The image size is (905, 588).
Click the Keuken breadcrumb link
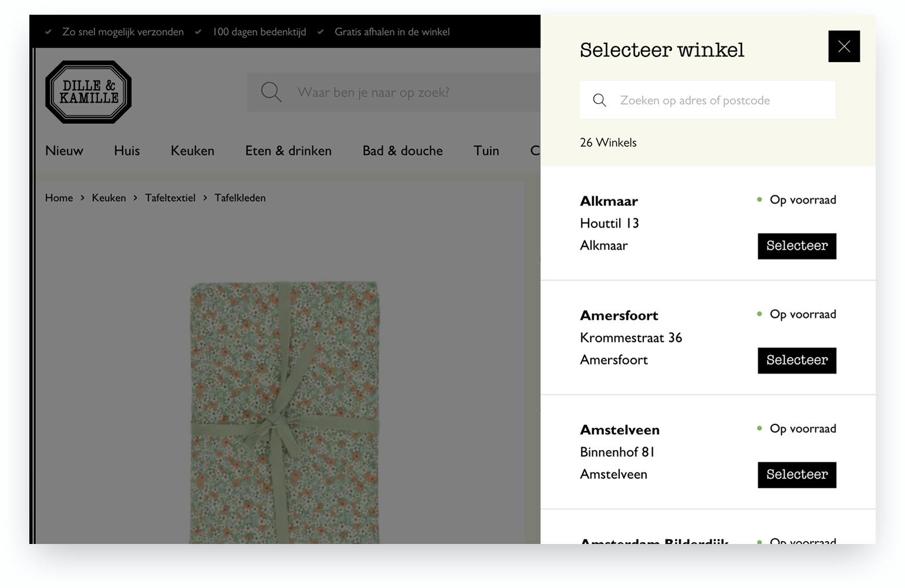point(109,198)
